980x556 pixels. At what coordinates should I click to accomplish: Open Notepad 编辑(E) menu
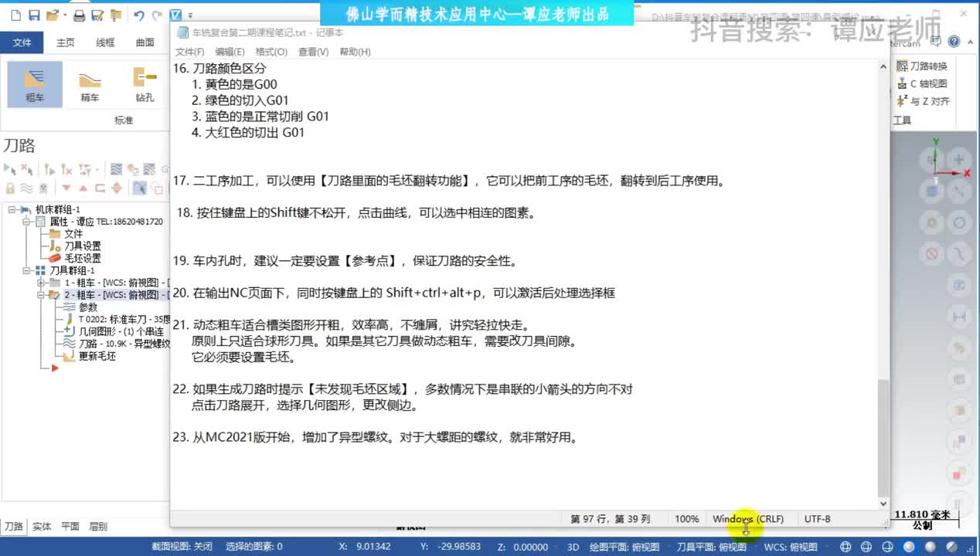click(x=230, y=52)
